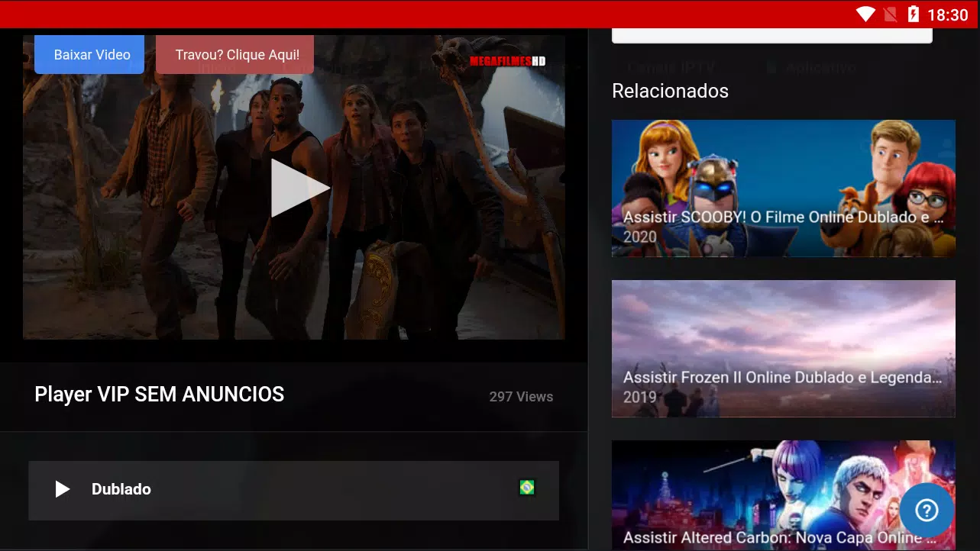Click the WiFi status icon

coord(865,14)
